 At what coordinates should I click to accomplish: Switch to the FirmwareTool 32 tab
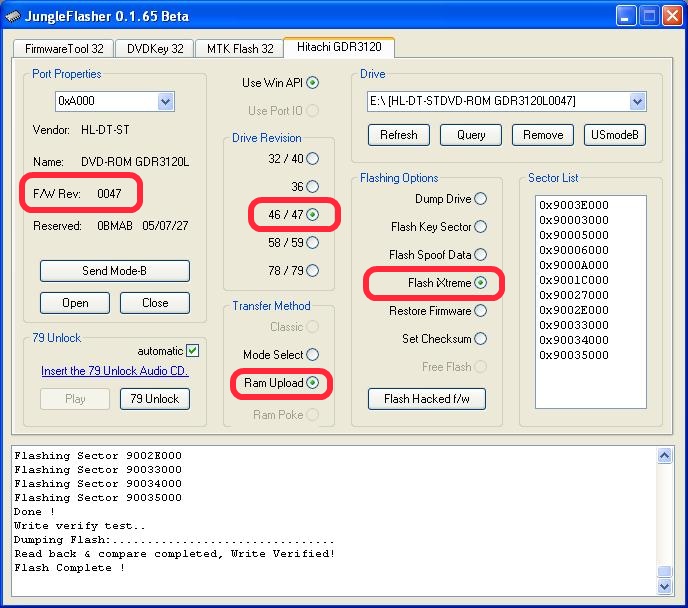click(x=64, y=48)
